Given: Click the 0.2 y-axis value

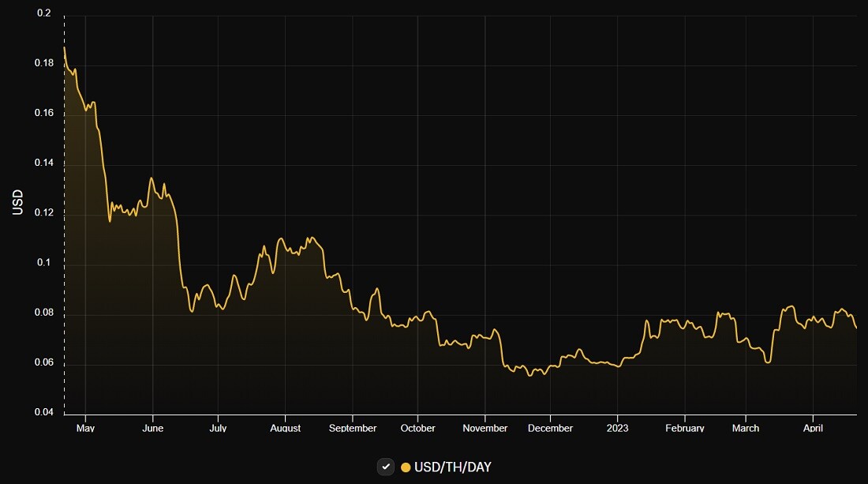Looking at the screenshot, I should point(43,13).
